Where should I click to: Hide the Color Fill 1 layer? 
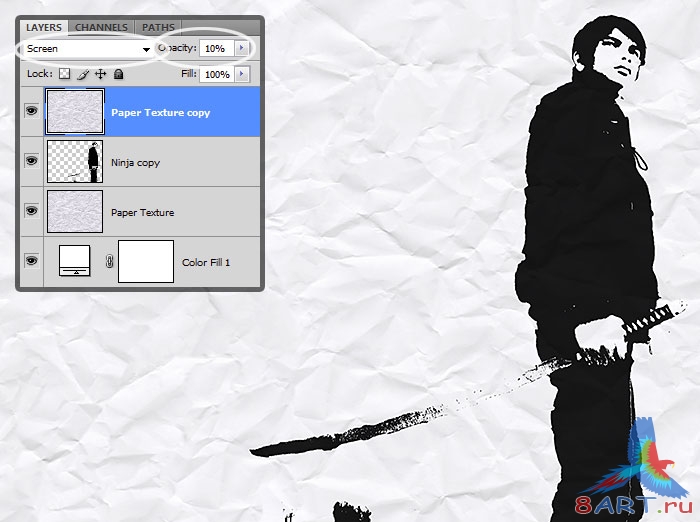click(31, 260)
